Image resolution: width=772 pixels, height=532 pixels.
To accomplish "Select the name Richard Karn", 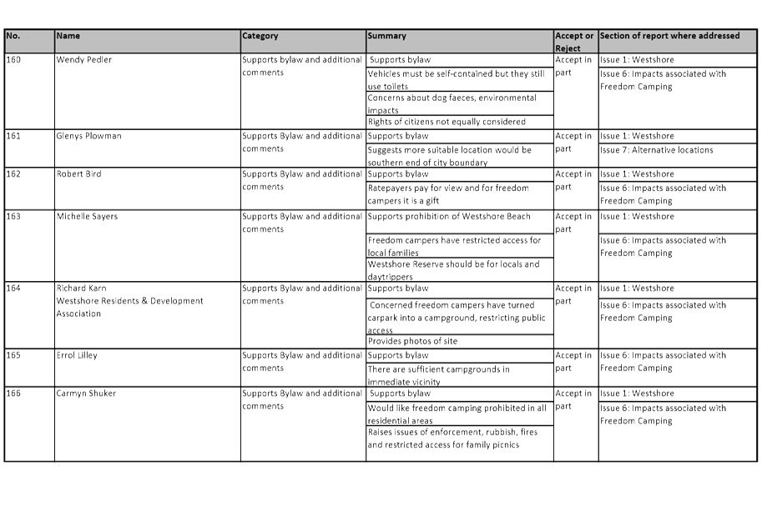I will (81, 288).
